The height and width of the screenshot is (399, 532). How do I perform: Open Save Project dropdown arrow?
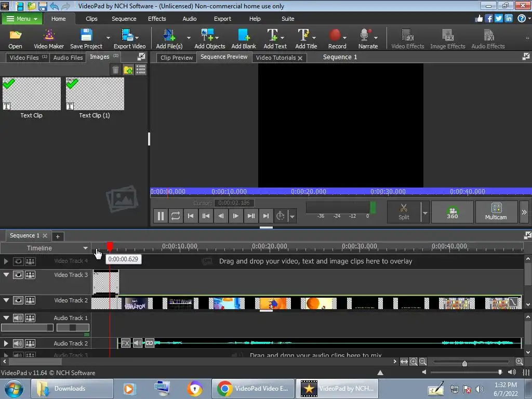tap(108, 37)
